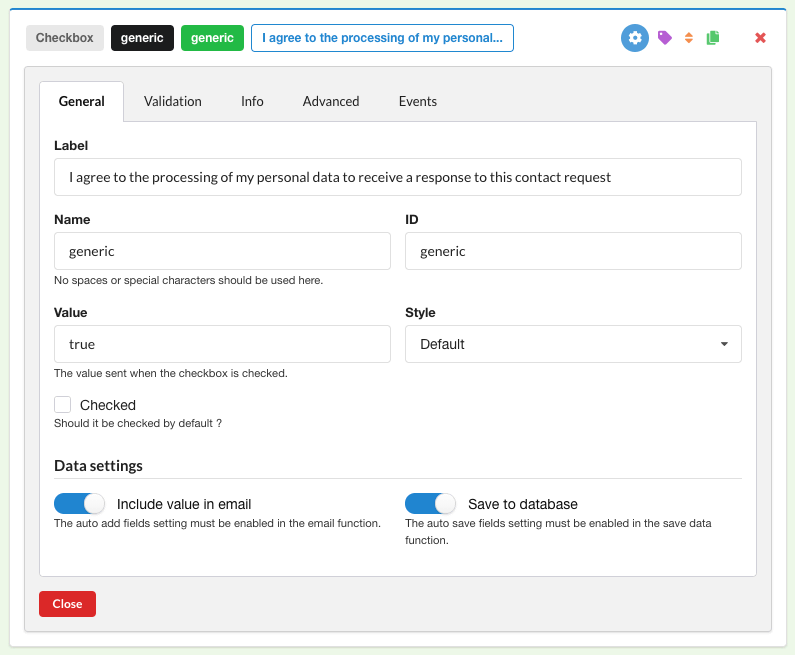Click the ID input field
The image size is (795, 655).
573,251
